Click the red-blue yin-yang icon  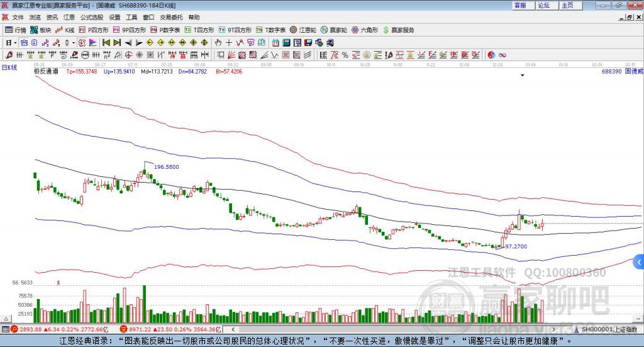tap(491, 55)
